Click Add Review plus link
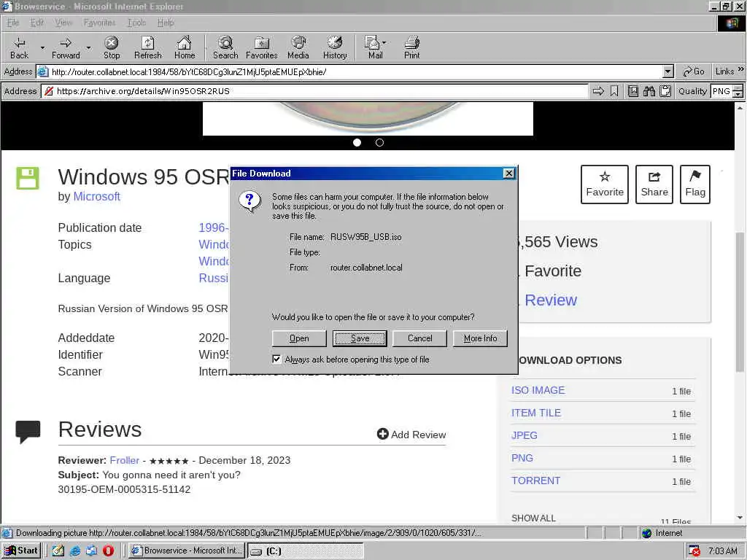 point(411,435)
